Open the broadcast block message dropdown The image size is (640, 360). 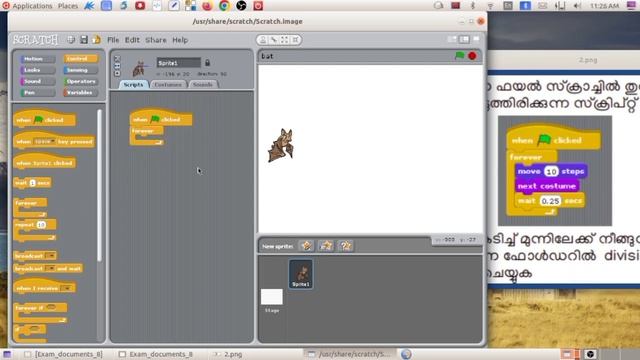click(x=51, y=256)
